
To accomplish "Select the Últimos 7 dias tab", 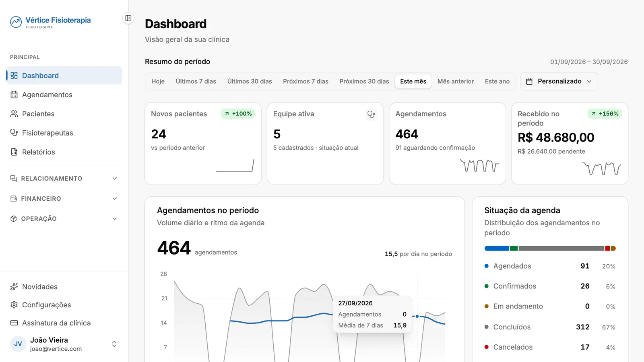I will [196, 82].
